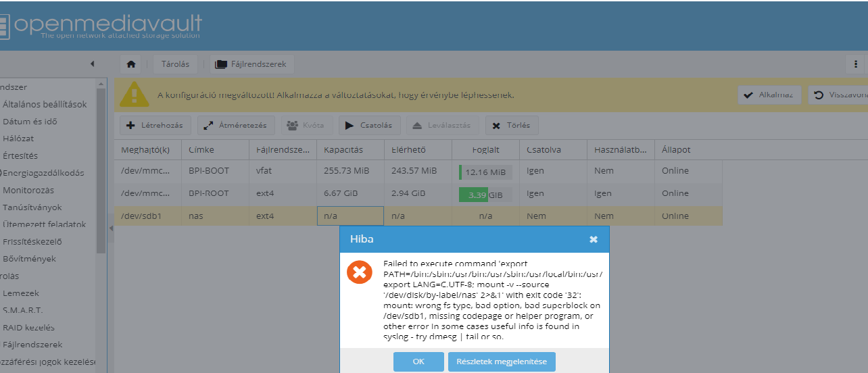Click the Fájlrendszerek breadcrumb folder icon

pyautogui.click(x=221, y=64)
